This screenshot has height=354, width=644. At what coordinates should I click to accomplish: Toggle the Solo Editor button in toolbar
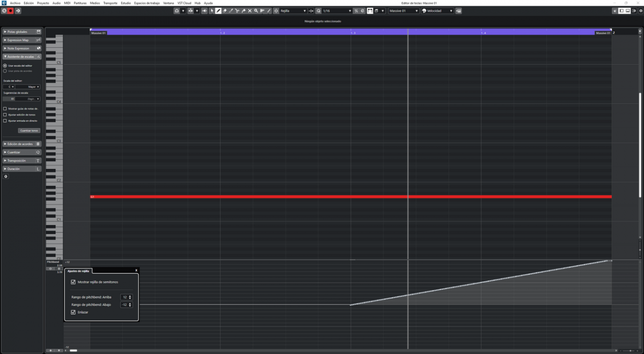pyautogui.click(x=4, y=11)
